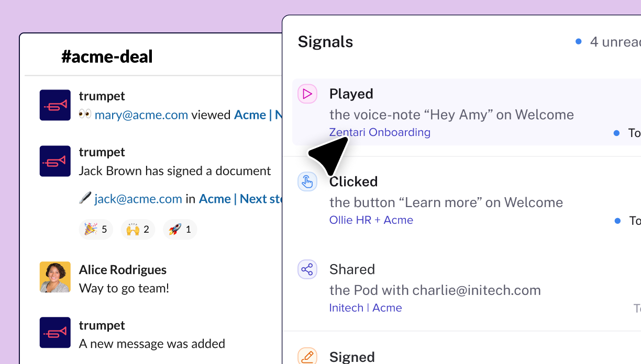
Task: Click the Signed signal title
Action: [x=352, y=357]
